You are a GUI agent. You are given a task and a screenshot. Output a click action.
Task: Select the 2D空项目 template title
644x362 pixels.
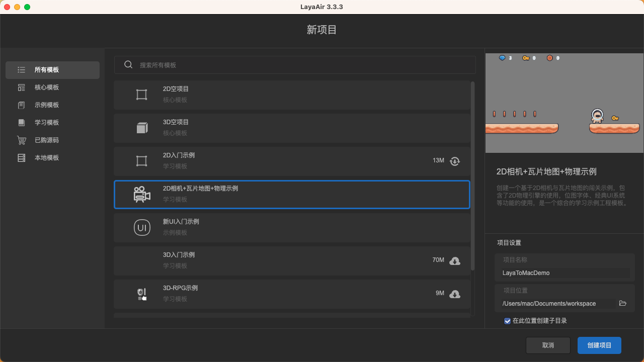tap(176, 89)
